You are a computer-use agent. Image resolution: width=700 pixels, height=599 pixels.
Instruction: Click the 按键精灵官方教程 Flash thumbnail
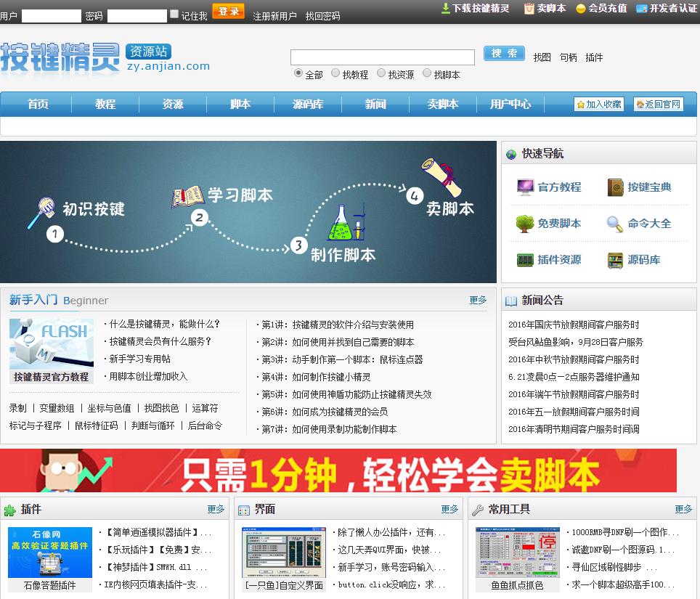pyautogui.click(x=52, y=344)
